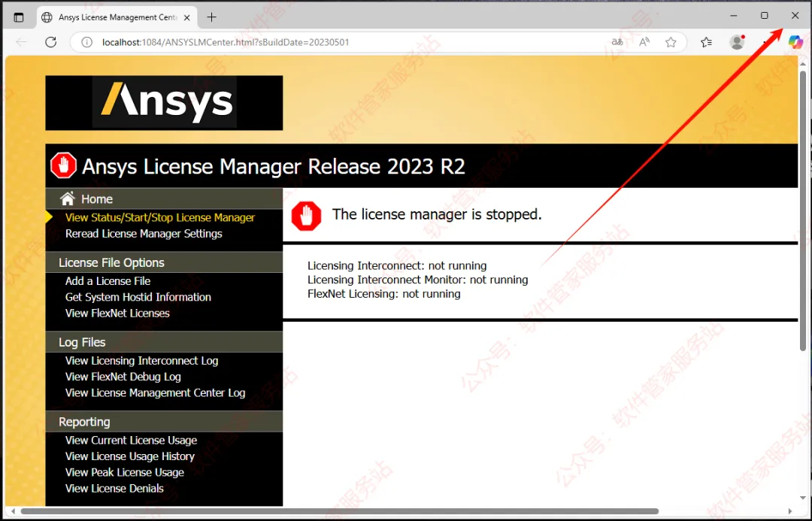
Task: Open a new tab with plus button
Action: point(211,17)
